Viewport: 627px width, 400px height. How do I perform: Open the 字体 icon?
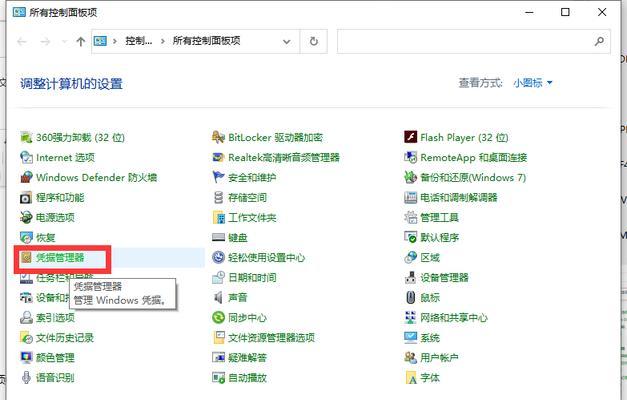(x=411, y=378)
